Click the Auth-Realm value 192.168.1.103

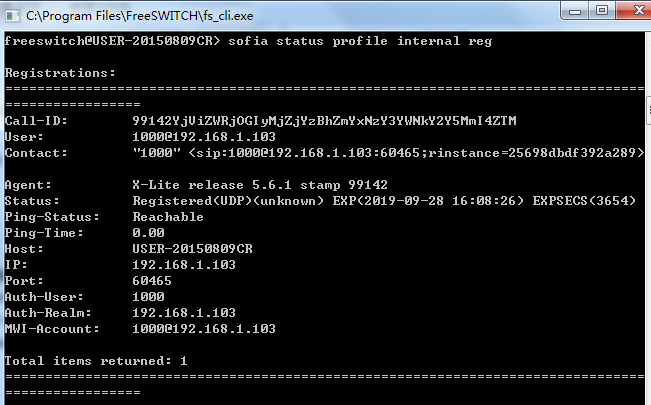[x=184, y=313]
